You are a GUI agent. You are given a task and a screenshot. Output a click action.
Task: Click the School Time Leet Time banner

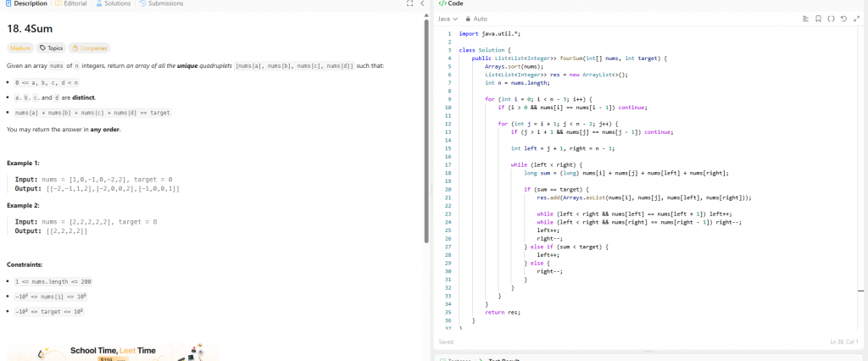pos(113,353)
